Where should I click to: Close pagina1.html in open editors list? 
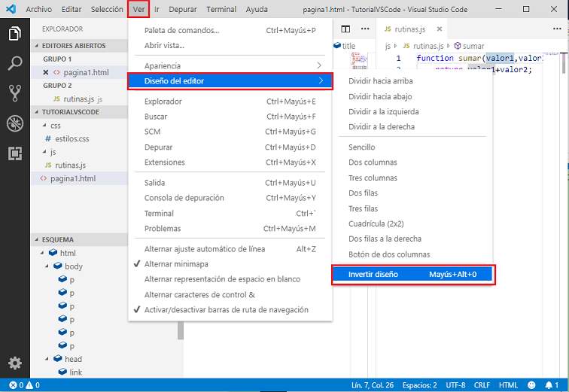click(46, 72)
